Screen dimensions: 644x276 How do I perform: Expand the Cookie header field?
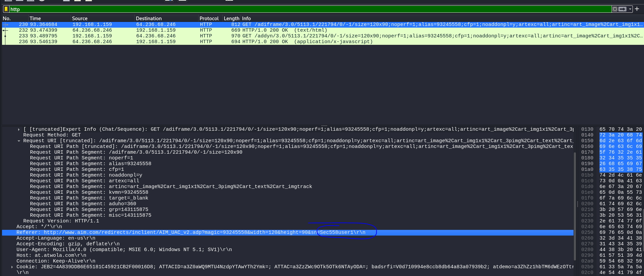12,267
